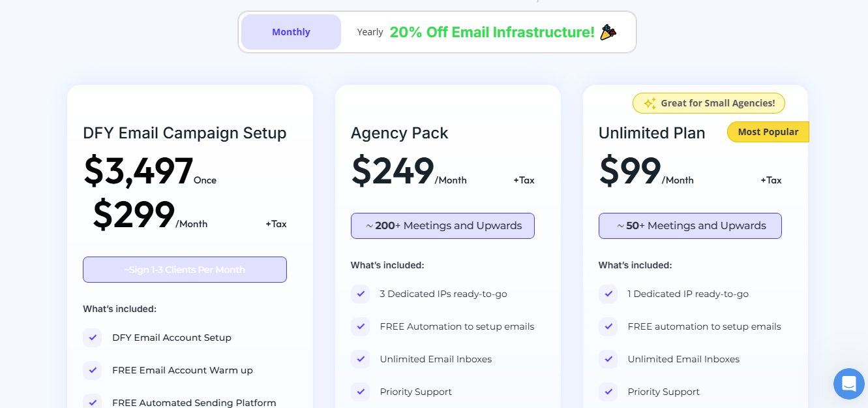Viewport: 868px width, 408px height.
Task: Click the checkmark beside FREE Email Account Warm up
Action: point(92,370)
